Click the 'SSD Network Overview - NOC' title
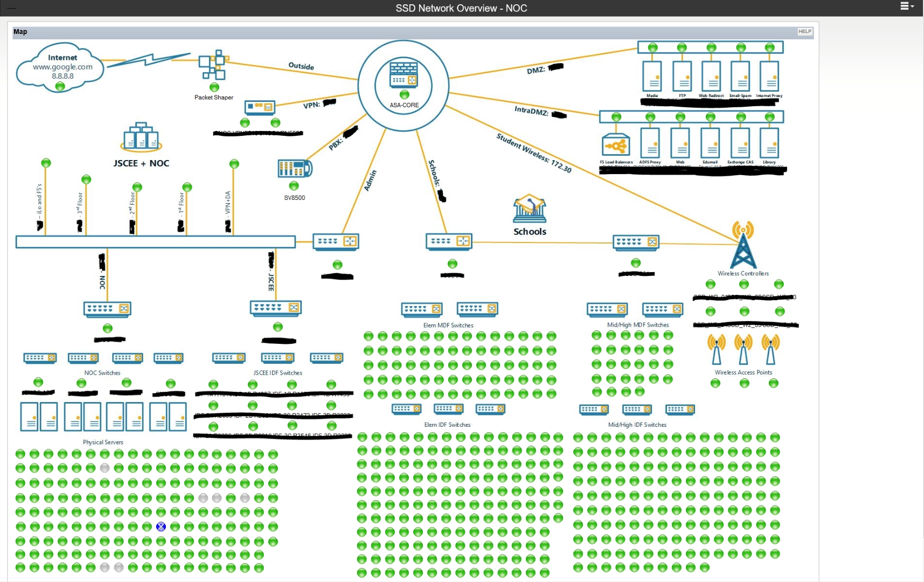This screenshot has height=582, width=924. (x=461, y=8)
